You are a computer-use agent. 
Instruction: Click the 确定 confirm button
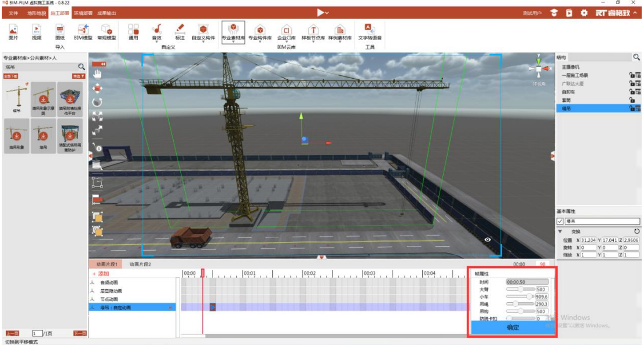[513, 327]
